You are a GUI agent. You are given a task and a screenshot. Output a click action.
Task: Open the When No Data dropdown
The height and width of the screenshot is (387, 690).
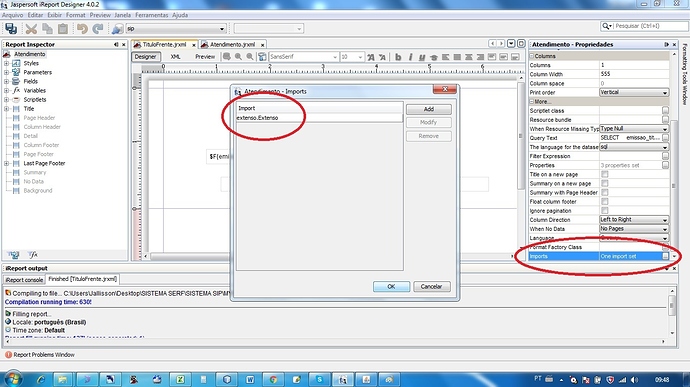[634, 229]
